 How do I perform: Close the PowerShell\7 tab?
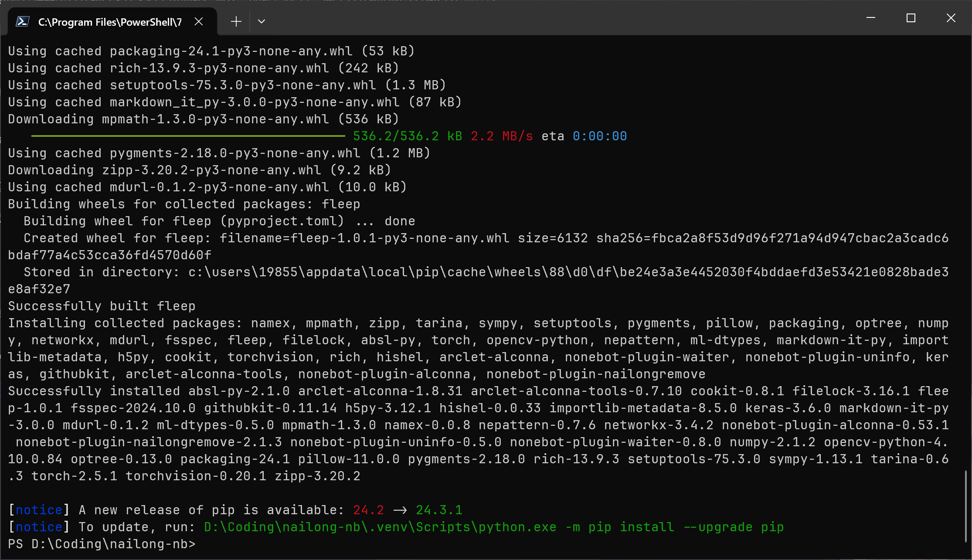[199, 21]
